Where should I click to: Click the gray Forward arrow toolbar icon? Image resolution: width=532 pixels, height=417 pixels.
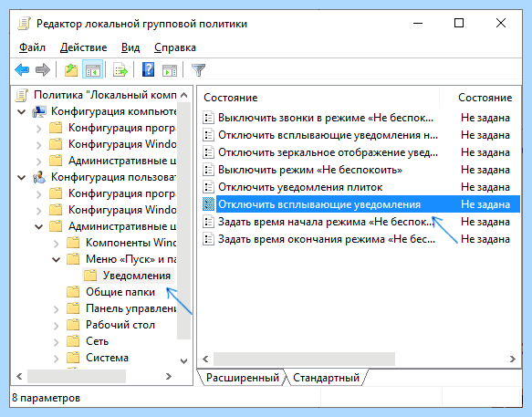(x=43, y=70)
